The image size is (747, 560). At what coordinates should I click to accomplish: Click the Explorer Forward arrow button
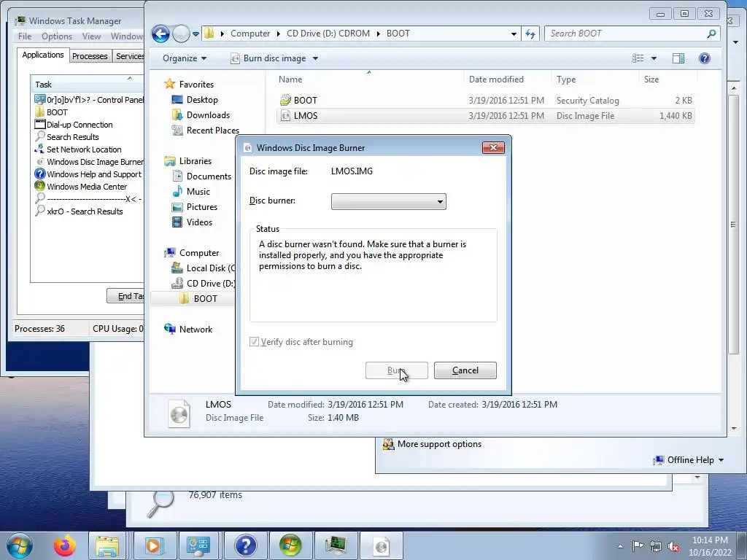181,34
